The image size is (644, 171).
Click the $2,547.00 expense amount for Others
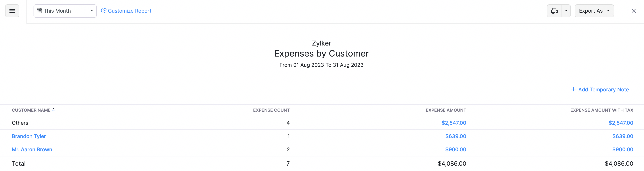(x=454, y=123)
